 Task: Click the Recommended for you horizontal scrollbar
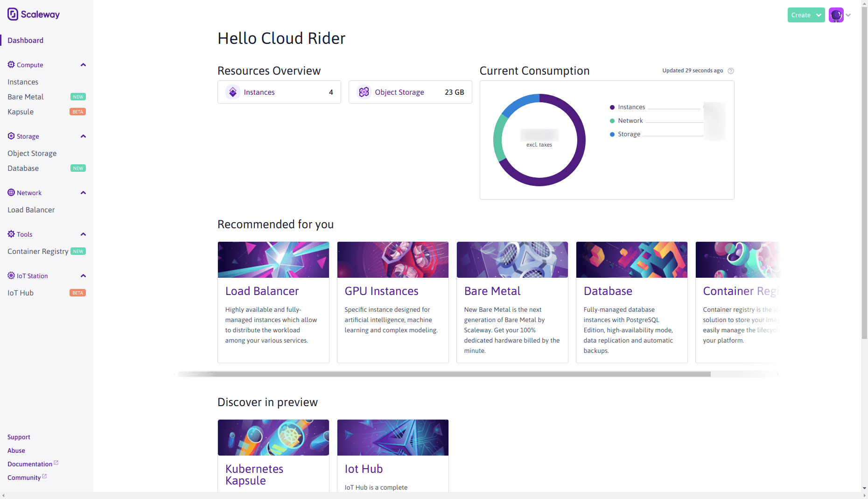point(444,374)
